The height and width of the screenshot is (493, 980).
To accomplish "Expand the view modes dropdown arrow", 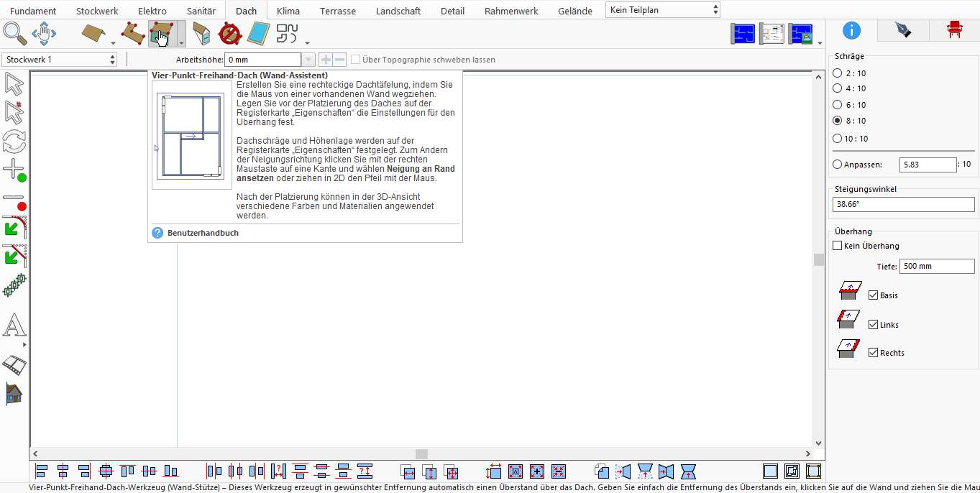I will 820,43.
